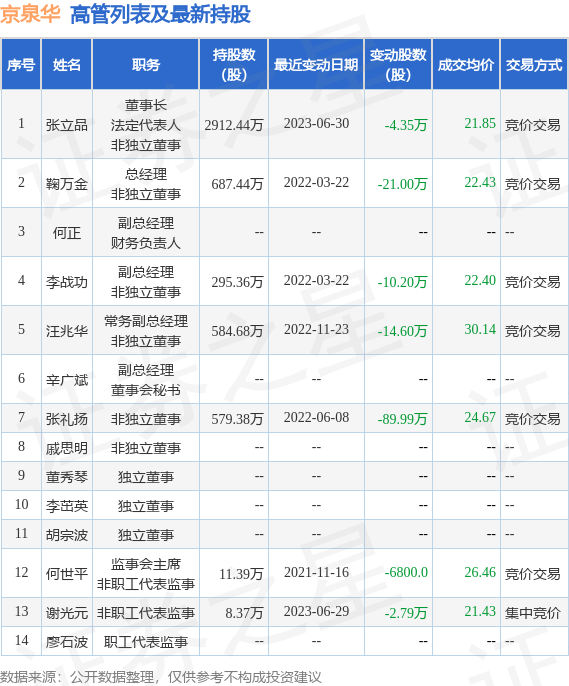The height and width of the screenshot is (686, 569).
Task: Click the average price 21.85
Action: pyautogui.click(x=480, y=123)
